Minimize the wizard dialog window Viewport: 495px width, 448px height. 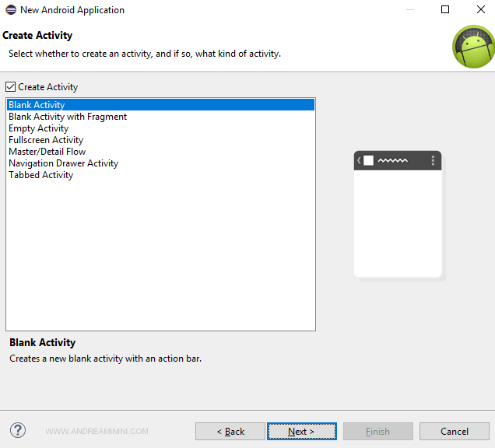pyautogui.click(x=409, y=10)
